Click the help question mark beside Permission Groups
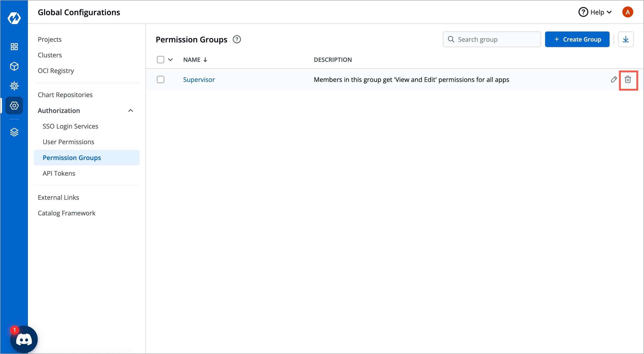644x354 pixels. pos(237,39)
